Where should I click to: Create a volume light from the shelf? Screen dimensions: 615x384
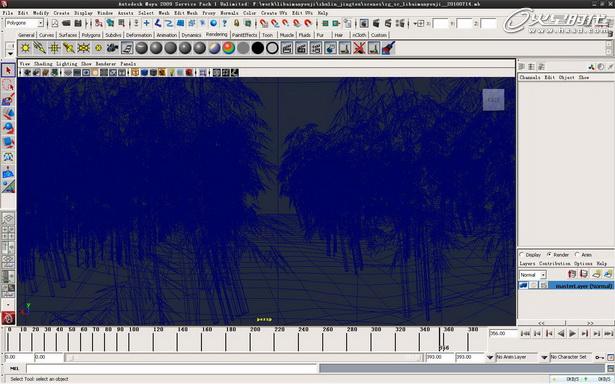98,48
